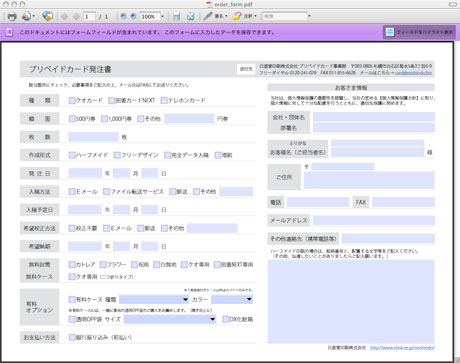Click the 電話 number input field
The width and height of the screenshot is (460, 363).
pos(318,202)
